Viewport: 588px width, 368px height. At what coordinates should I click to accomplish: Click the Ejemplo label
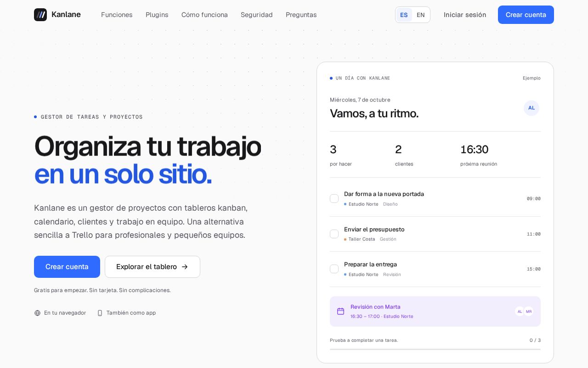[x=531, y=78]
